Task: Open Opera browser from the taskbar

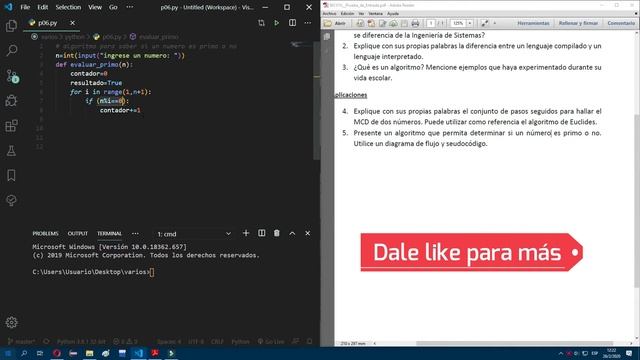Action: tap(57, 353)
